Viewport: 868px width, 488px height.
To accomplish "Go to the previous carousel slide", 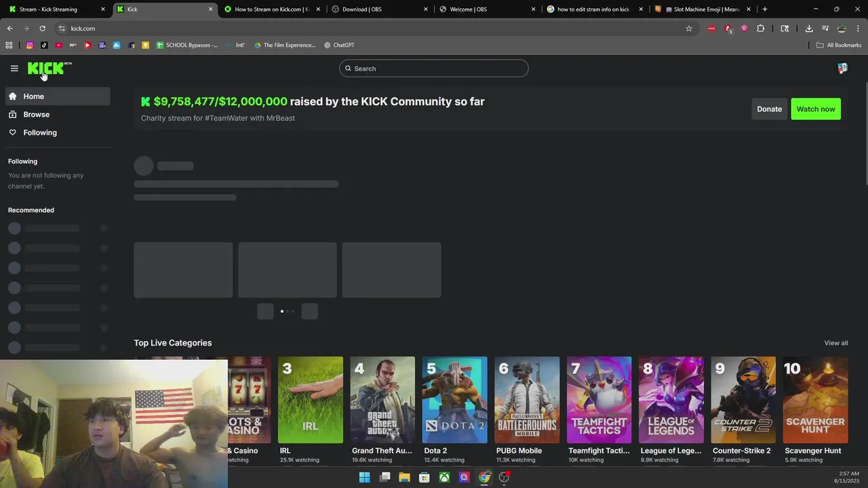I will coord(265,311).
